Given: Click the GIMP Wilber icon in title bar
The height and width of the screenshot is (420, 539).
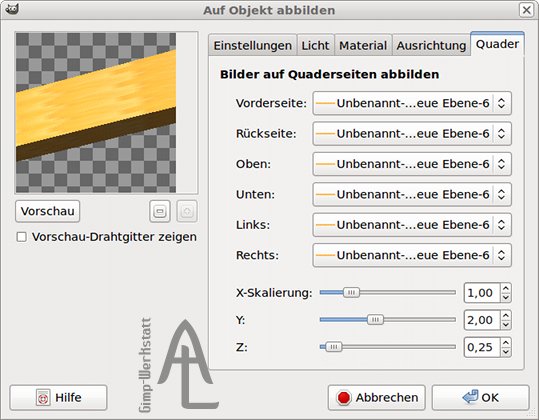Looking at the screenshot, I should click(12, 10).
